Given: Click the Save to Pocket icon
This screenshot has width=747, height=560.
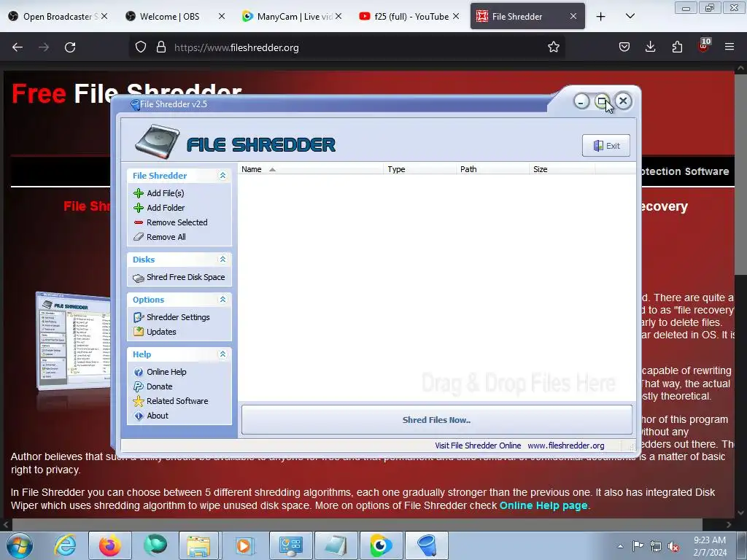Looking at the screenshot, I should pos(624,47).
